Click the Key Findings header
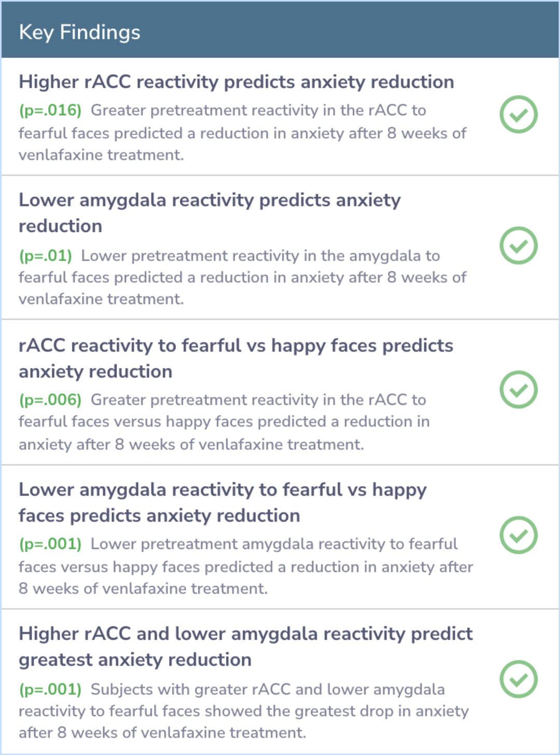560x755 pixels. (x=79, y=32)
